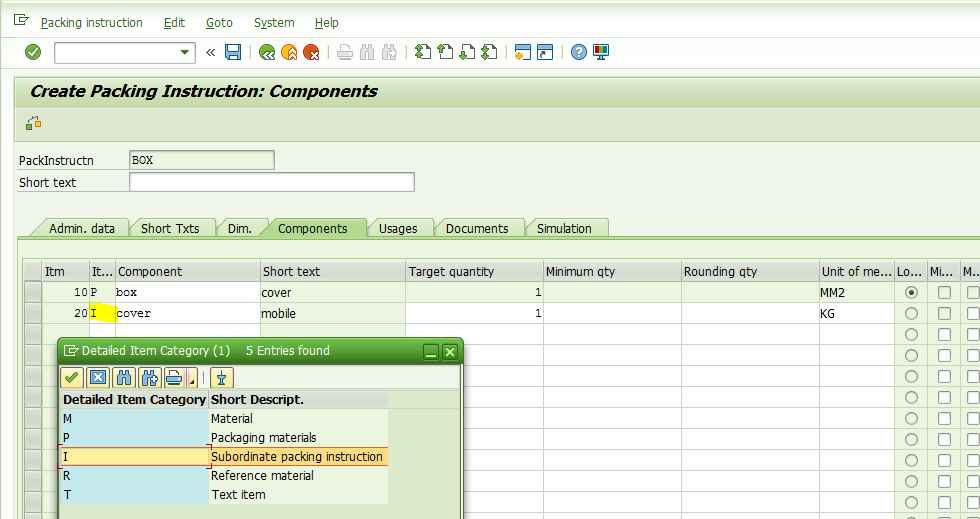Select the load-carrier radio for item 20

pyautogui.click(x=911, y=313)
